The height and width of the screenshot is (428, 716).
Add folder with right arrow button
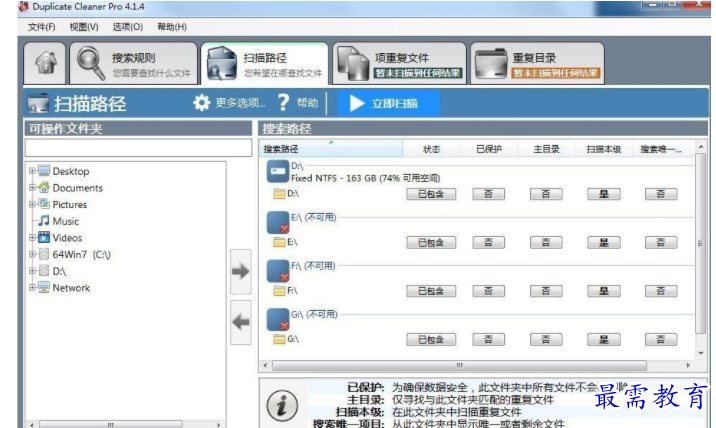click(241, 271)
